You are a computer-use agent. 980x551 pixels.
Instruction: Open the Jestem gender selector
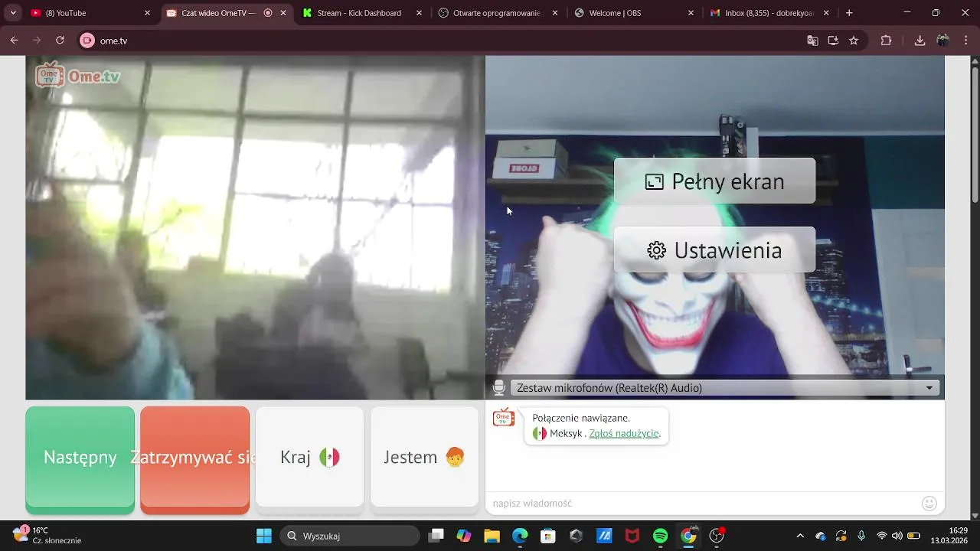(x=424, y=457)
